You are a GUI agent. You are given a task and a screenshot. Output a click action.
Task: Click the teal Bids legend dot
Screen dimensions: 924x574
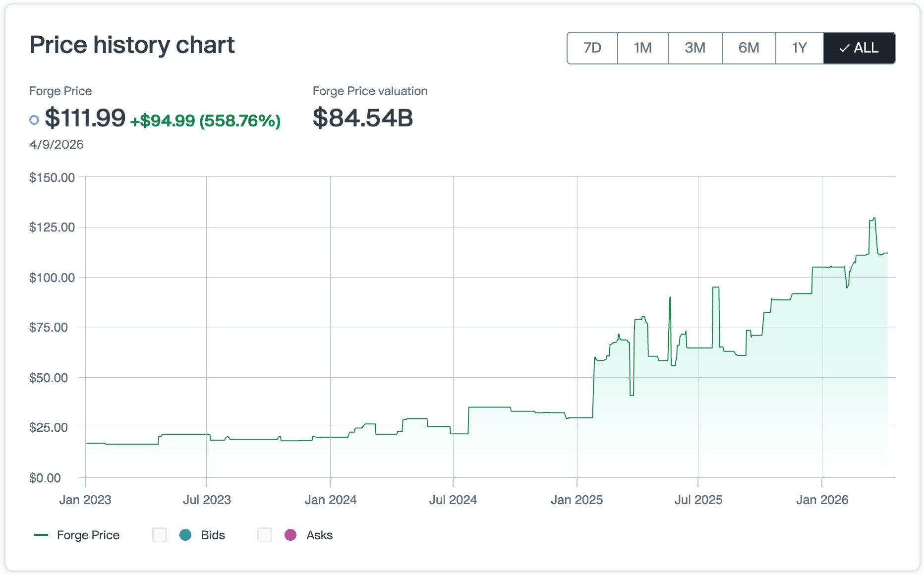(x=186, y=535)
